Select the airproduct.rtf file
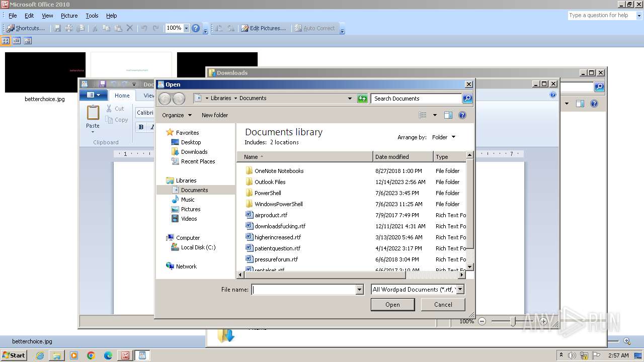The height and width of the screenshot is (362, 644). click(271, 215)
